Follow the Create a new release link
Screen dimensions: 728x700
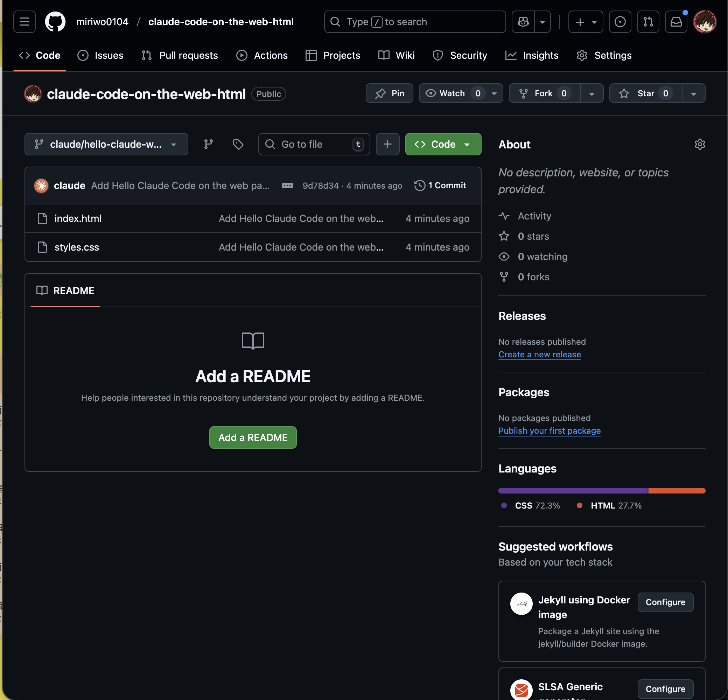coord(539,354)
